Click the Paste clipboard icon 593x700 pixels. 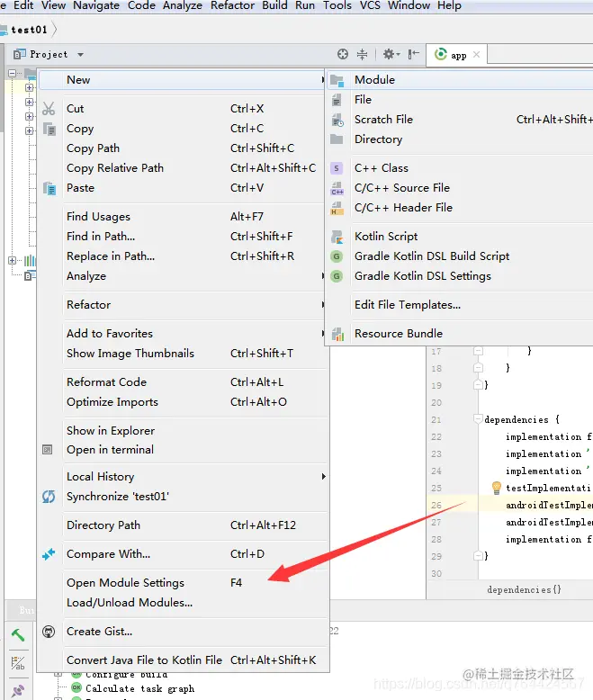49,188
